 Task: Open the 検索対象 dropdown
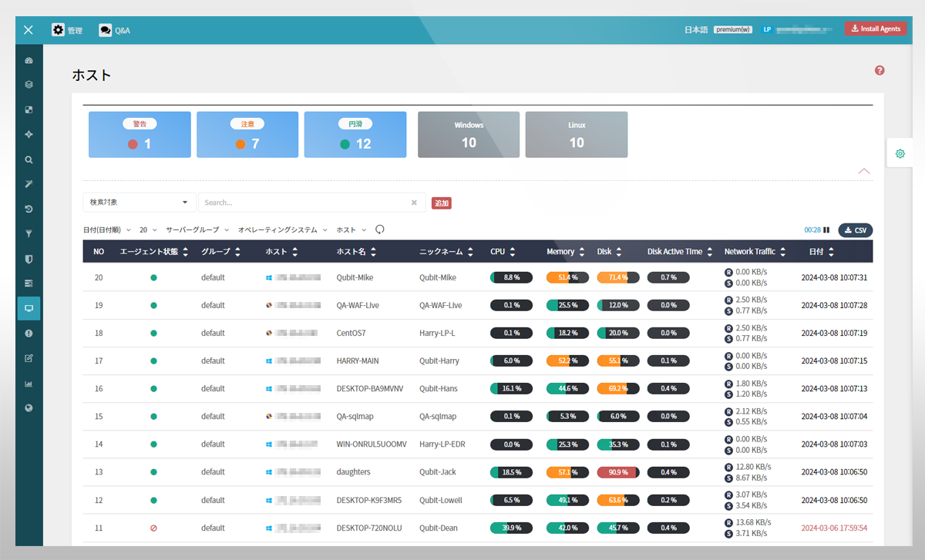click(x=140, y=203)
